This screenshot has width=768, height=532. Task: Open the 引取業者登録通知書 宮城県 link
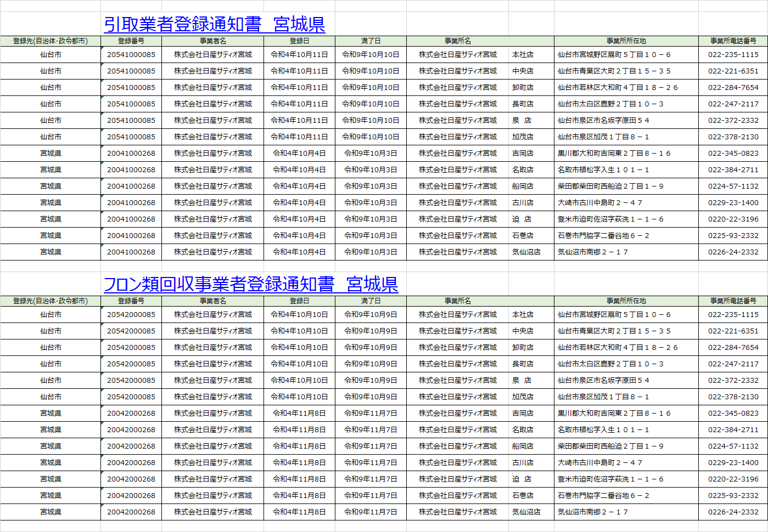click(214, 25)
